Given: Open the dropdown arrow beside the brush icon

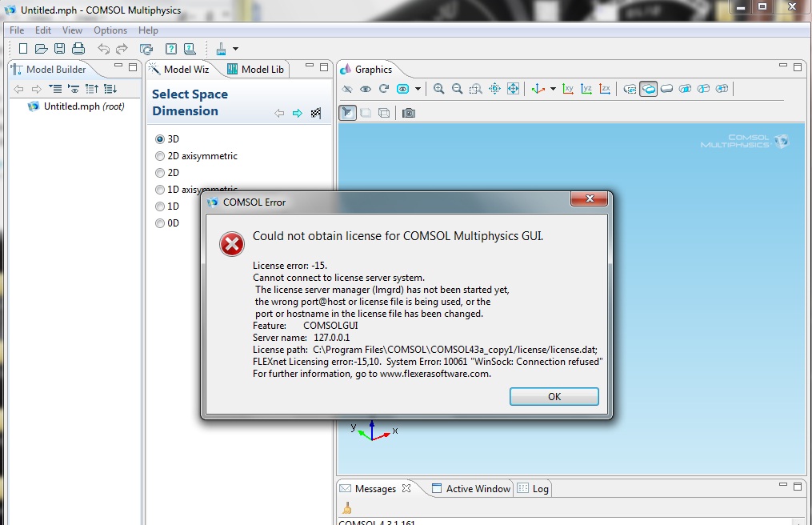Looking at the screenshot, I should [x=236, y=50].
